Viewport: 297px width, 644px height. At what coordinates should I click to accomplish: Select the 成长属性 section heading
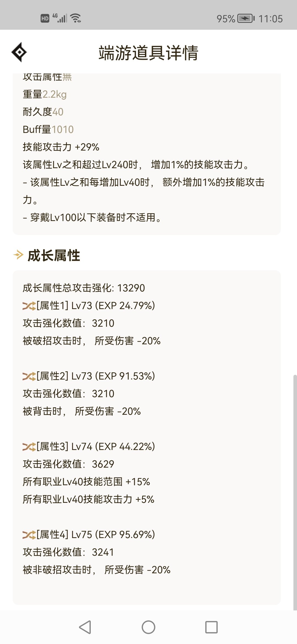coord(54,255)
